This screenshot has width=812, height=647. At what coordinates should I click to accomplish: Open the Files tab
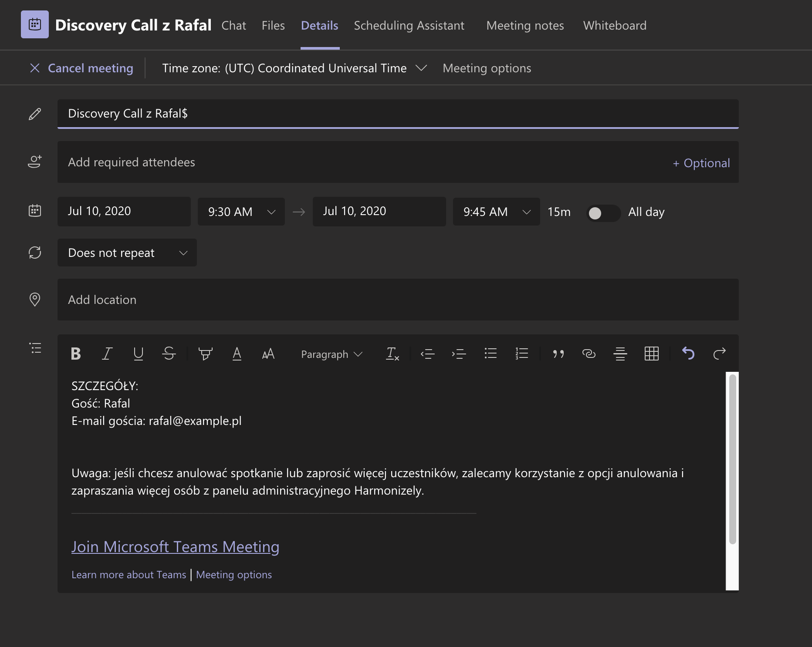[273, 25]
